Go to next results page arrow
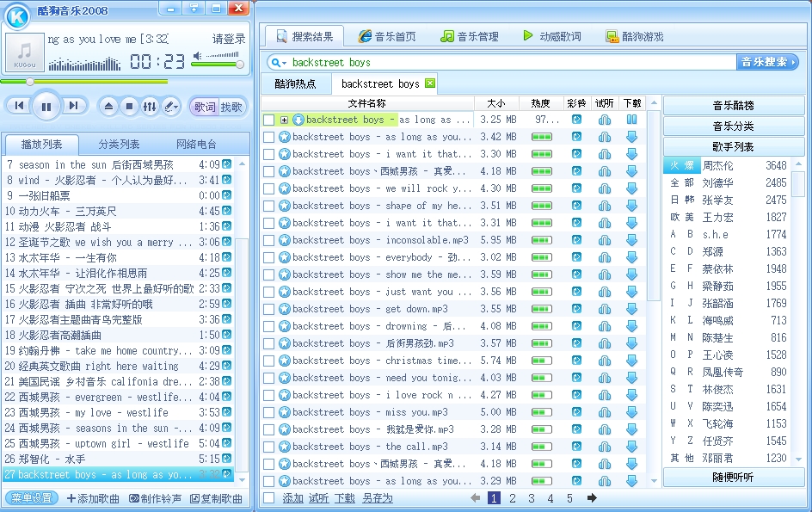Viewport: 812px width, 512px height. pos(592,498)
